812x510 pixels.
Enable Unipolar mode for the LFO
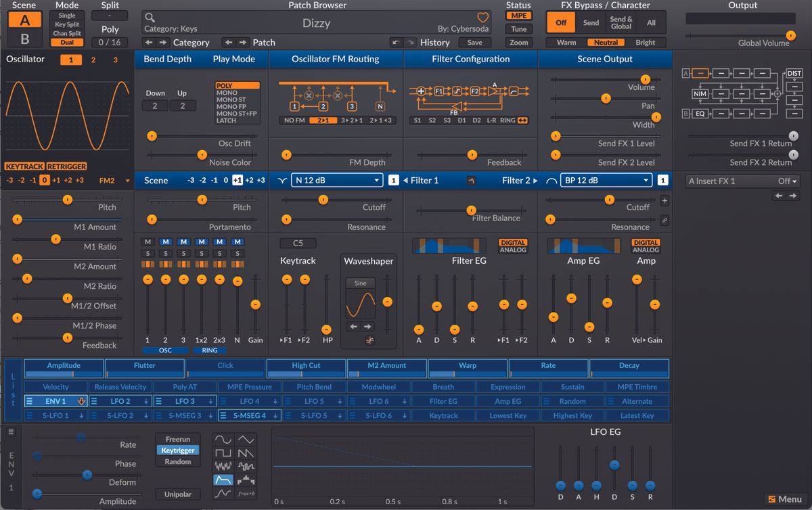177,494
